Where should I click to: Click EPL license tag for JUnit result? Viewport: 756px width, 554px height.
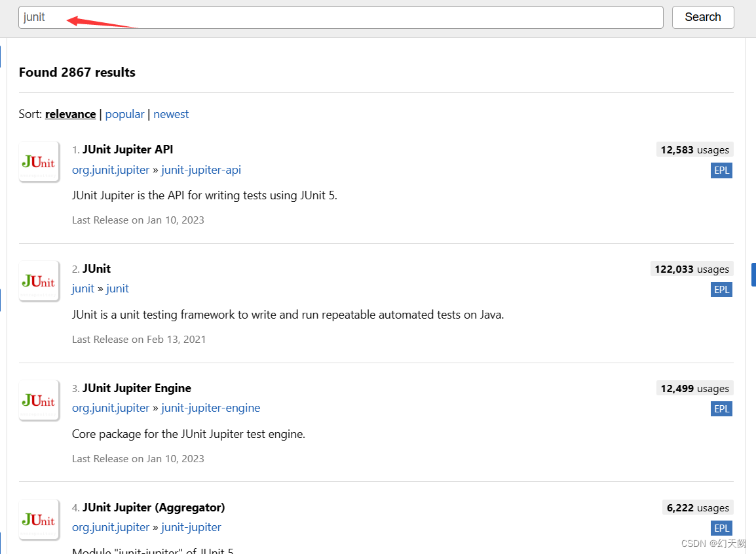coord(721,290)
